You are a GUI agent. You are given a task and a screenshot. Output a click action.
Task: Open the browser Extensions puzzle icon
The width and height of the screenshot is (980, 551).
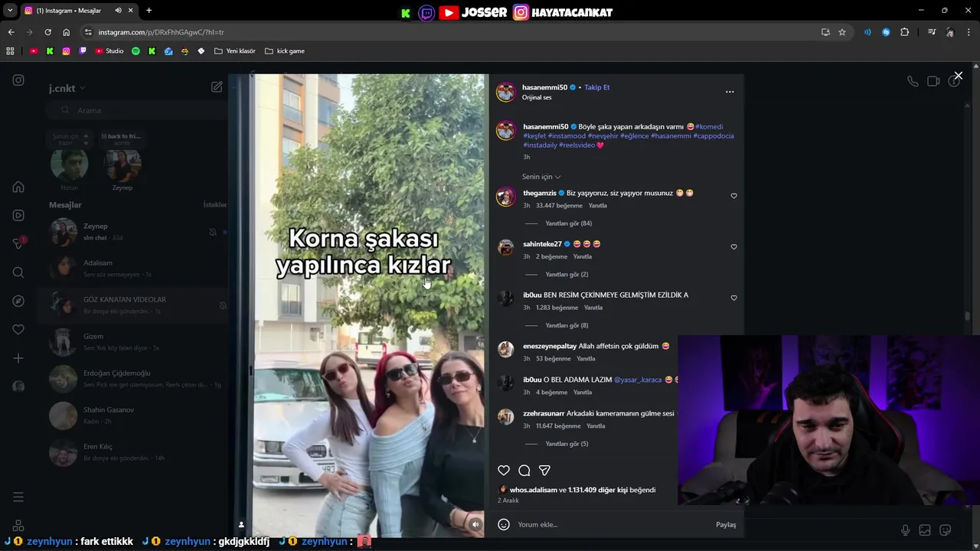coord(905,32)
